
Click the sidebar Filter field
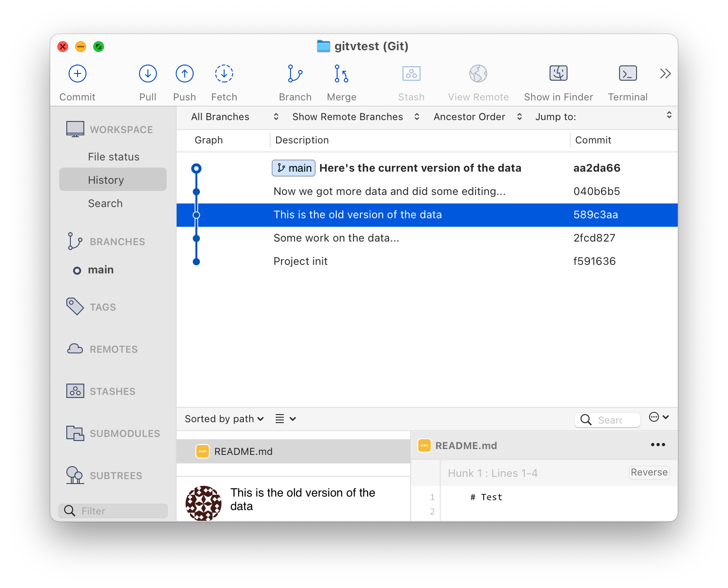tap(113, 511)
